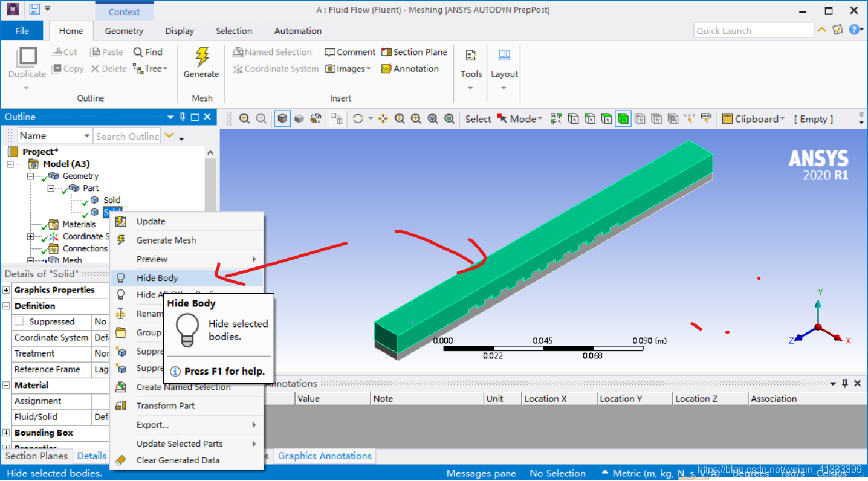
Task: Check the Suppressed checkbox
Action: click(x=19, y=321)
